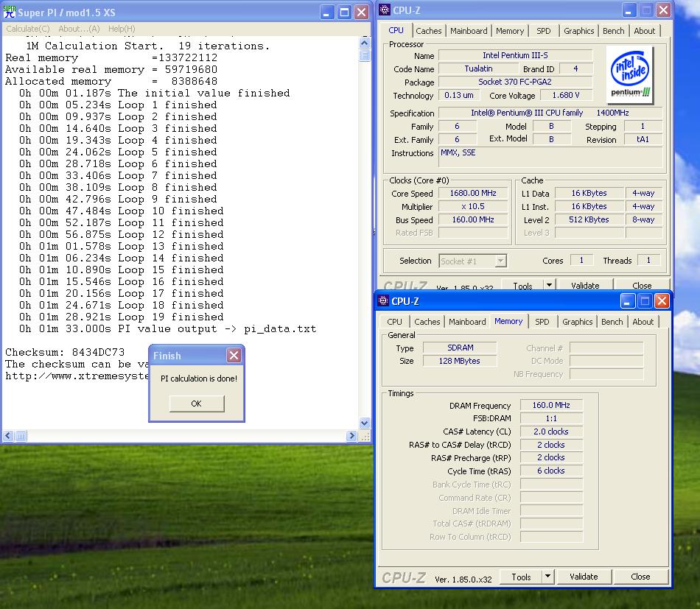
Task: Click Close button in upper CPU-Z window
Action: pos(642,285)
